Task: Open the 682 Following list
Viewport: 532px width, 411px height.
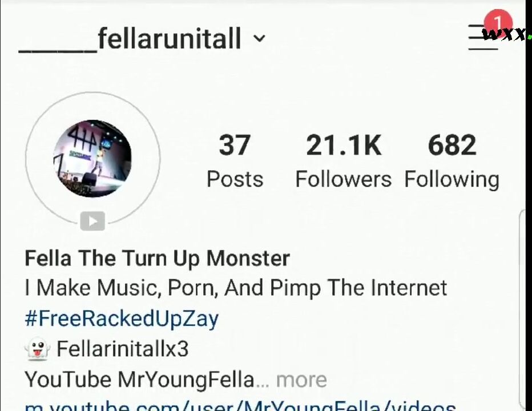Action: click(452, 160)
